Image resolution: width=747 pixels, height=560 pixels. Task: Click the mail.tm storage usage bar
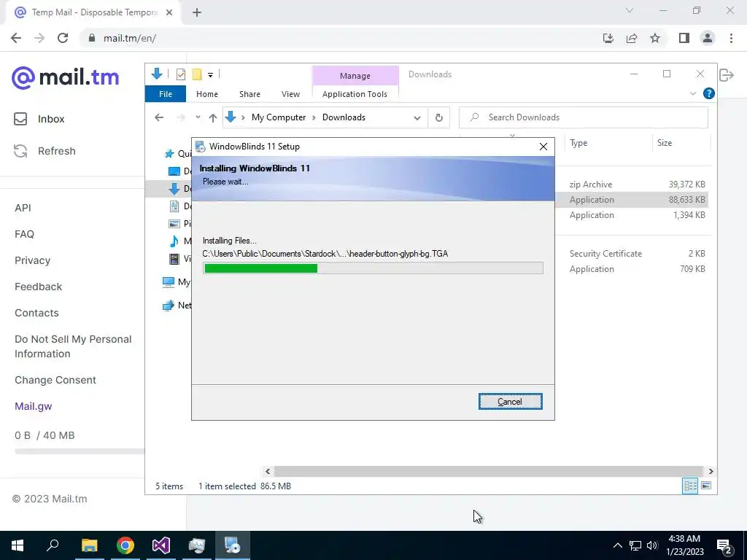point(80,451)
